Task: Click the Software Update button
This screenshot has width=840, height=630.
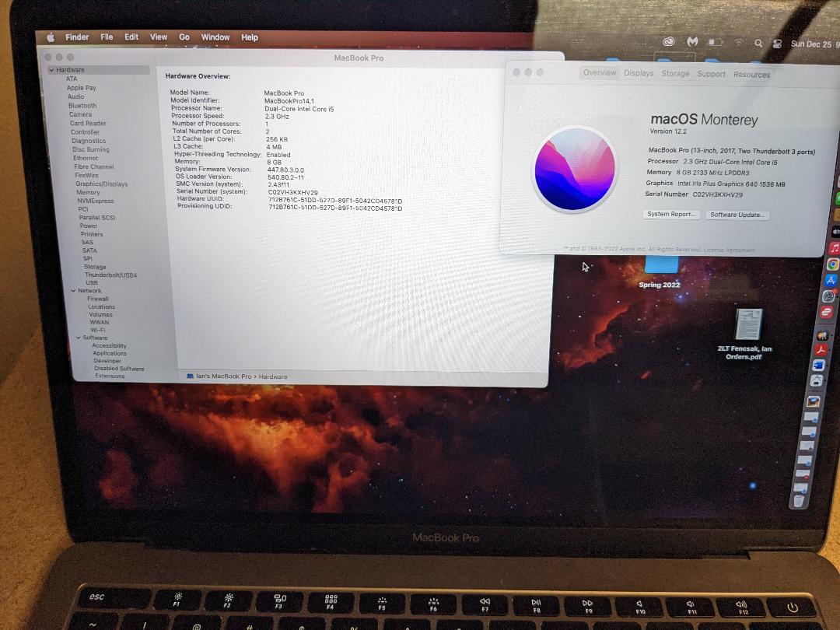Action: point(737,215)
